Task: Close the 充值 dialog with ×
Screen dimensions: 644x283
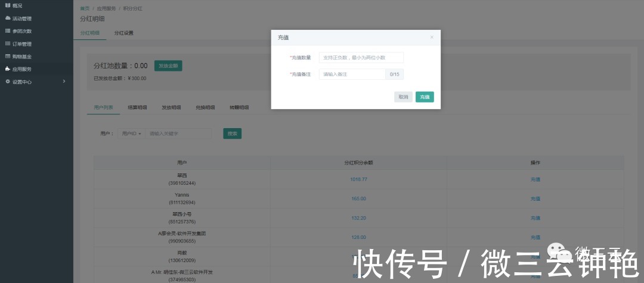Action: pyautogui.click(x=432, y=38)
